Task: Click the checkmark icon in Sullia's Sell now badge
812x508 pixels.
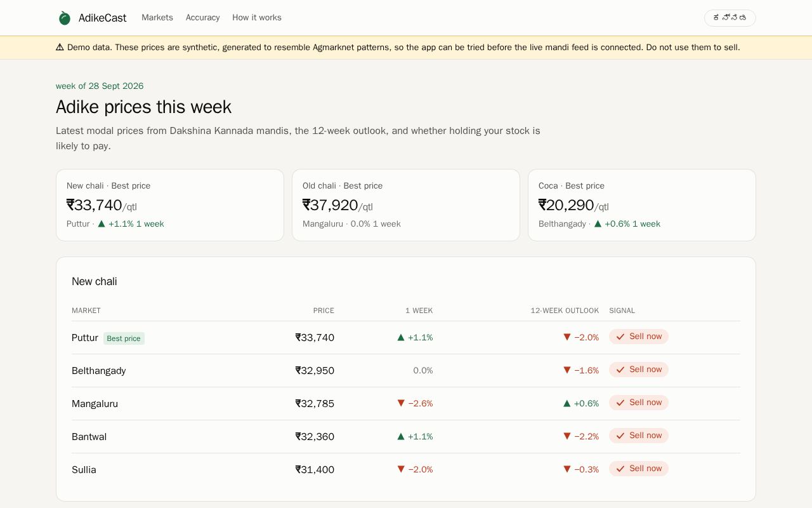Action: (x=620, y=469)
